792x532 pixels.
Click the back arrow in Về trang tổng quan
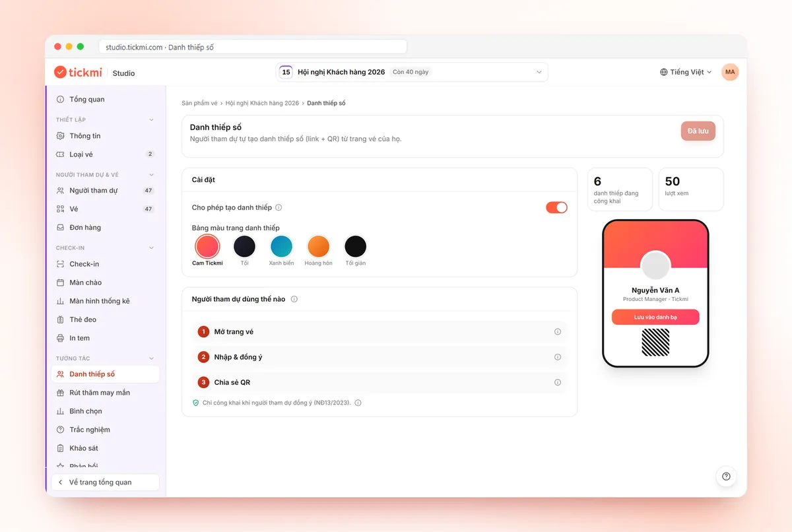(x=61, y=482)
